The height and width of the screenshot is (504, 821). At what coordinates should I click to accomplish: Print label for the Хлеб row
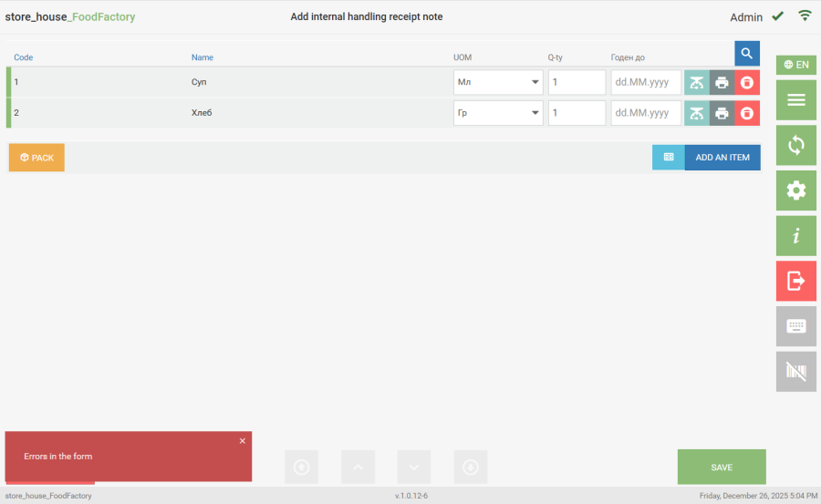[x=722, y=113]
